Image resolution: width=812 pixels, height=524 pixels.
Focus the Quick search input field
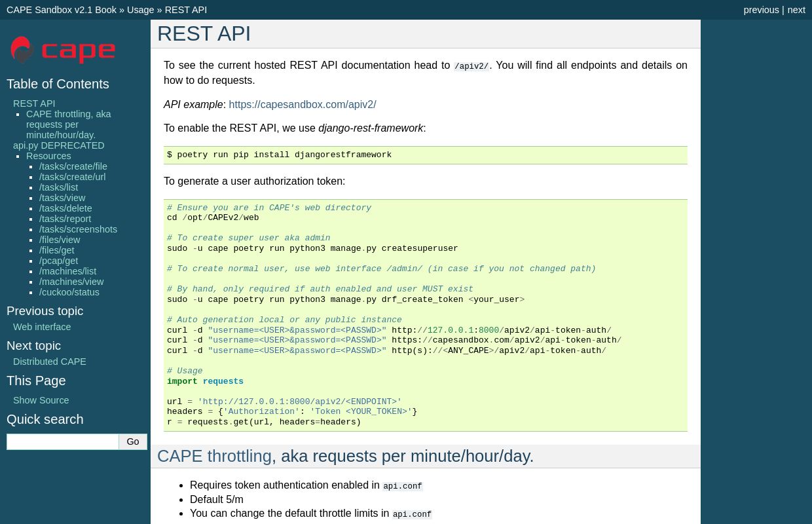pyautogui.click(x=63, y=441)
